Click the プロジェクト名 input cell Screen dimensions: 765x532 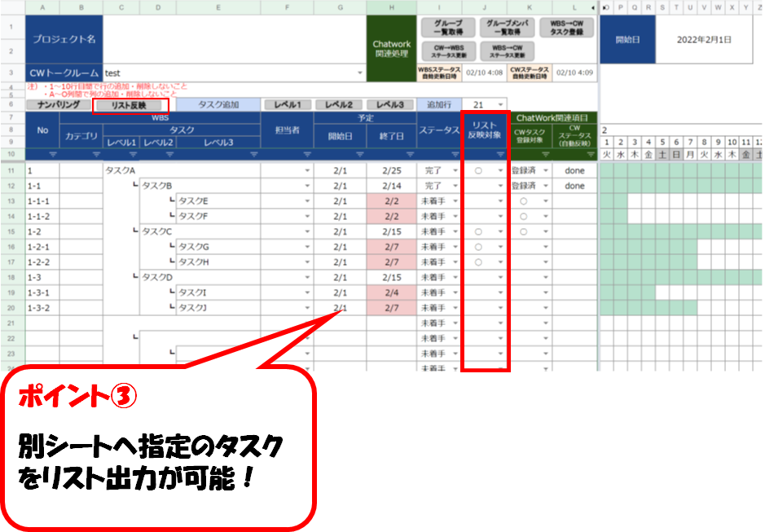pyautogui.click(x=235, y=39)
